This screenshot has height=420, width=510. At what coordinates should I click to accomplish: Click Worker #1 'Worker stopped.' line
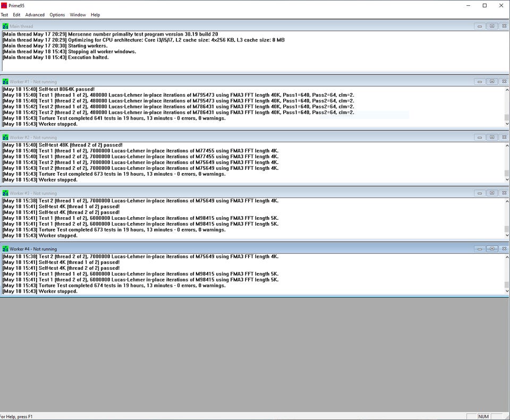click(40, 124)
